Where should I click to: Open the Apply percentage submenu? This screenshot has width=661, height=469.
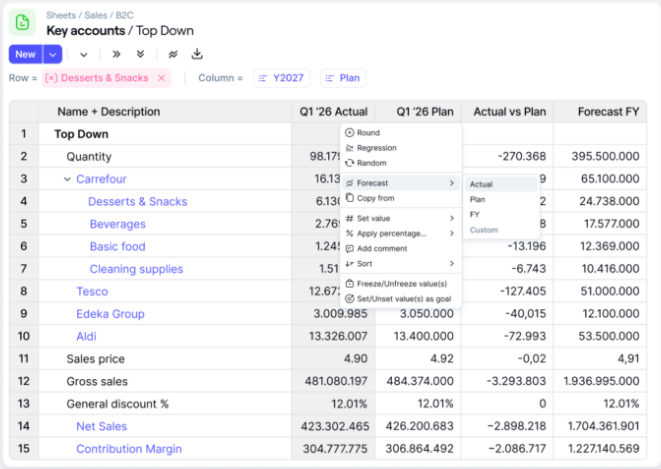pyautogui.click(x=401, y=233)
